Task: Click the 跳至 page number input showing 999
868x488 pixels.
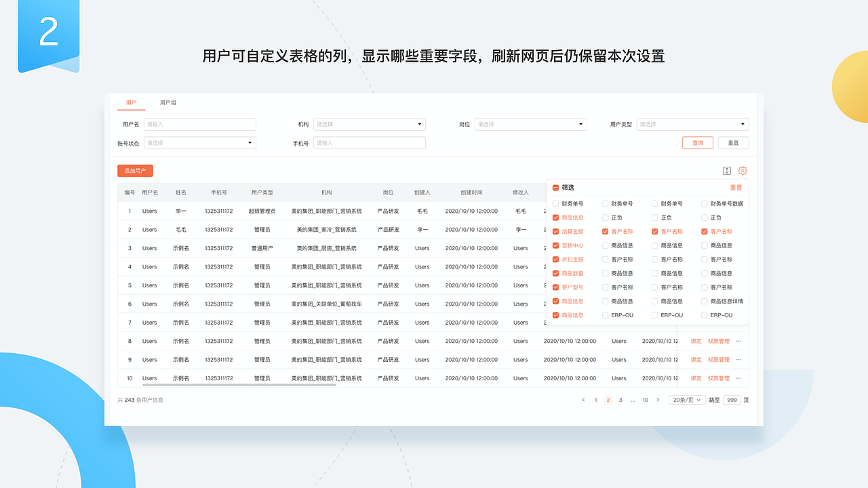Action: point(732,400)
